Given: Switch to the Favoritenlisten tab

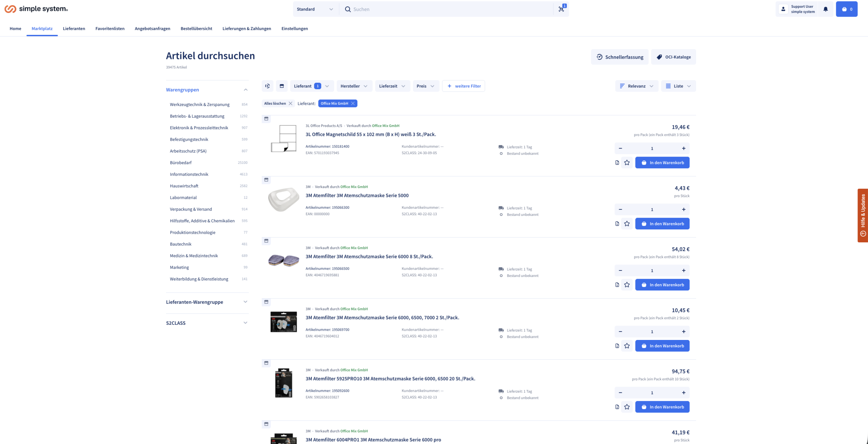Looking at the screenshot, I should [110, 28].
